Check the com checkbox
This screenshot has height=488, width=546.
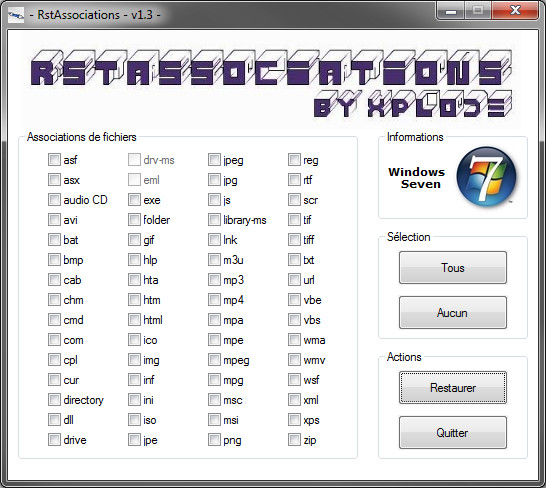tap(54, 340)
